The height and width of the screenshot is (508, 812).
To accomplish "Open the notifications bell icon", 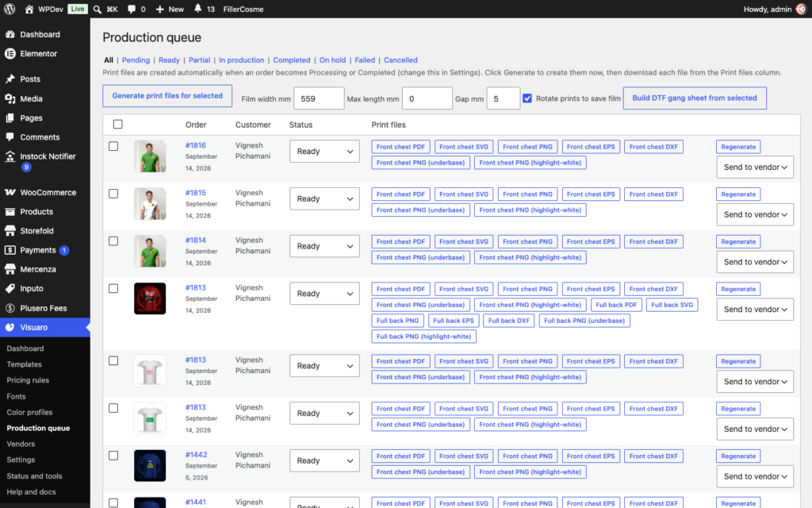I will tap(197, 9).
